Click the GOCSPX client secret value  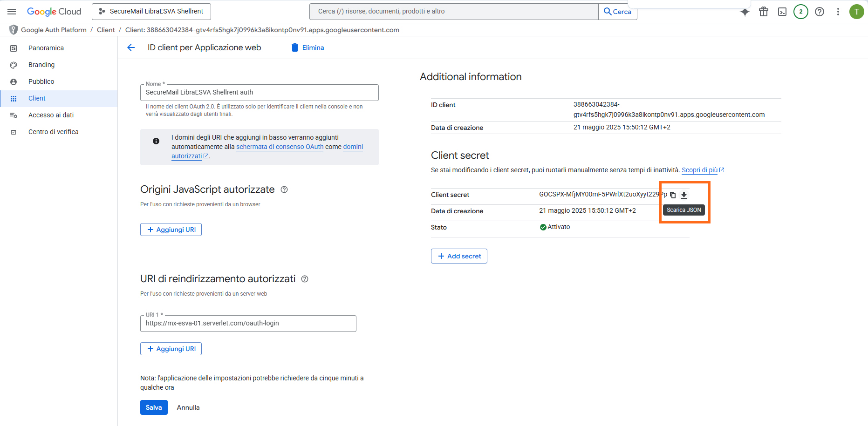(x=603, y=194)
